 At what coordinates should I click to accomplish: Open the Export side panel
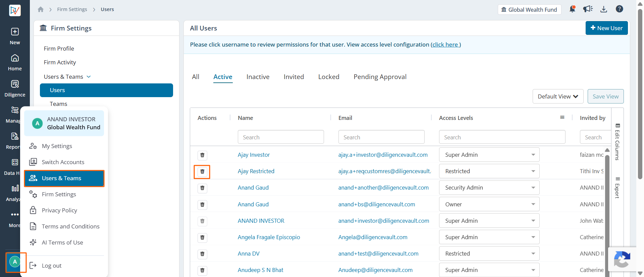click(x=618, y=188)
